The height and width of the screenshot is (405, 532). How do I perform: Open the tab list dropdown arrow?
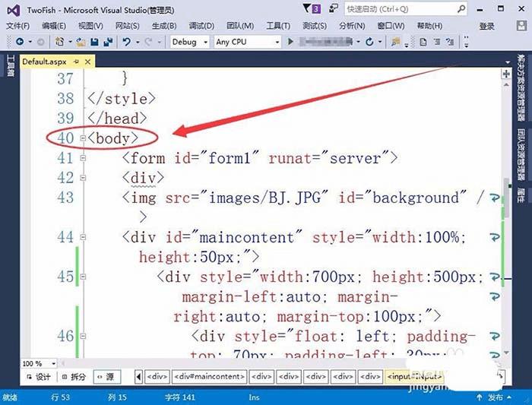point(508,62)
